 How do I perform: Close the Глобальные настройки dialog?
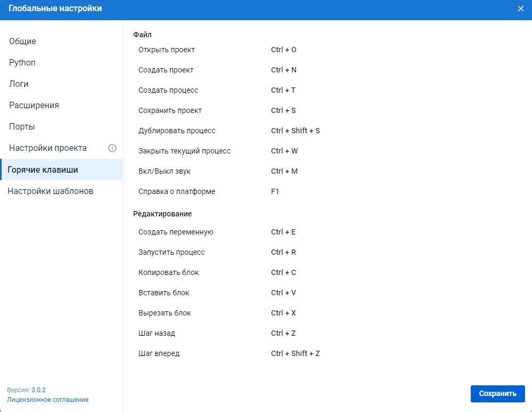click(x=520, y=9)
